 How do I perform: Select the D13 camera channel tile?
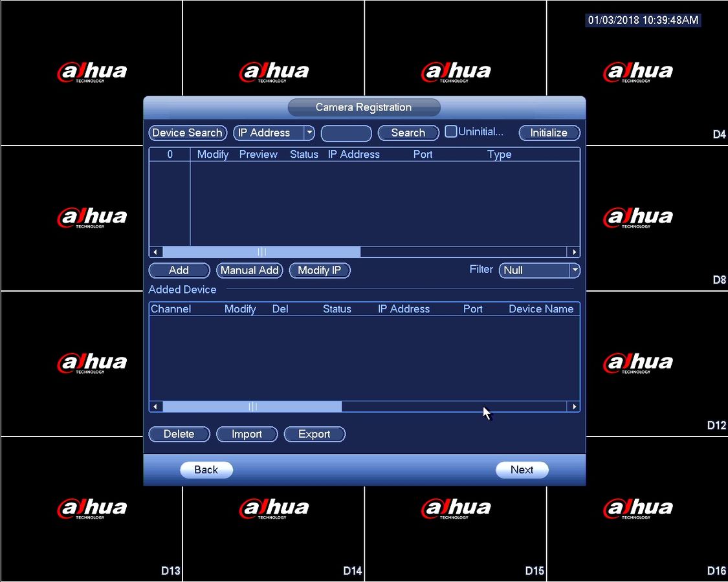pyautogui.click(x=91, y=509)
